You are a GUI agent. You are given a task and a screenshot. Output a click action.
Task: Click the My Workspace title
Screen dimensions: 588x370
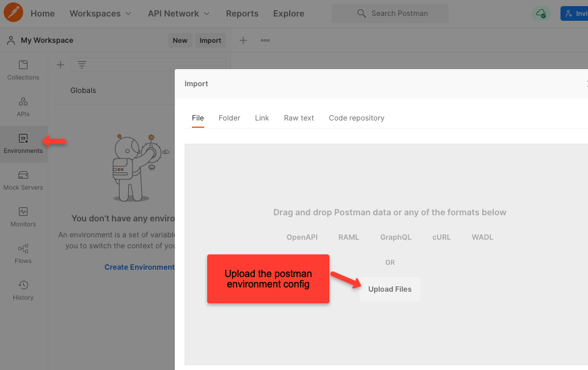(47, 40)
